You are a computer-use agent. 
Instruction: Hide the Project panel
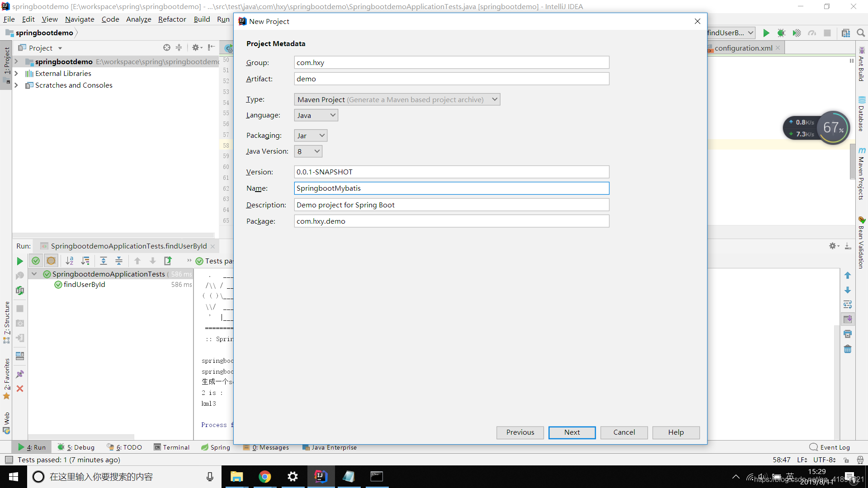click(x=211, y=47)
